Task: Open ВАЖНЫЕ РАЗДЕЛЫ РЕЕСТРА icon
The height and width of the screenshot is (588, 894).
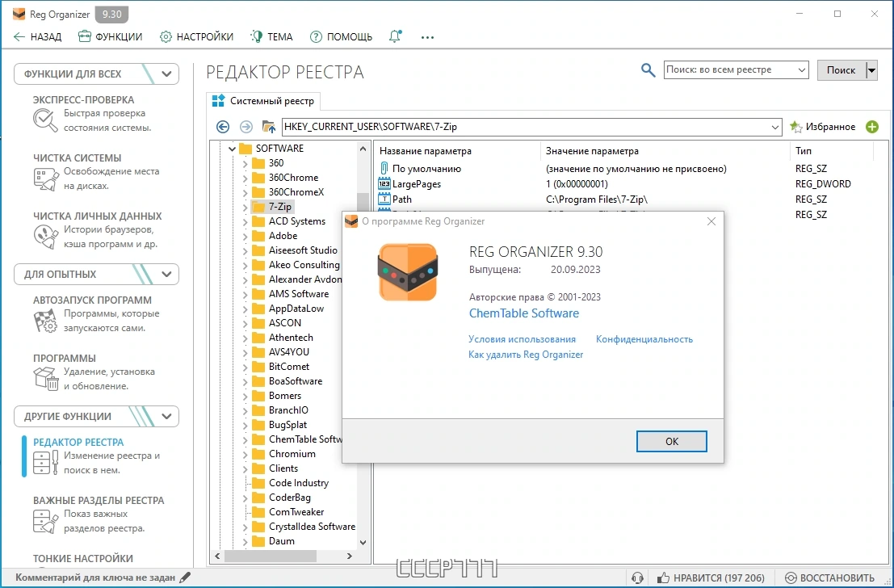Action: pos(45,521)
